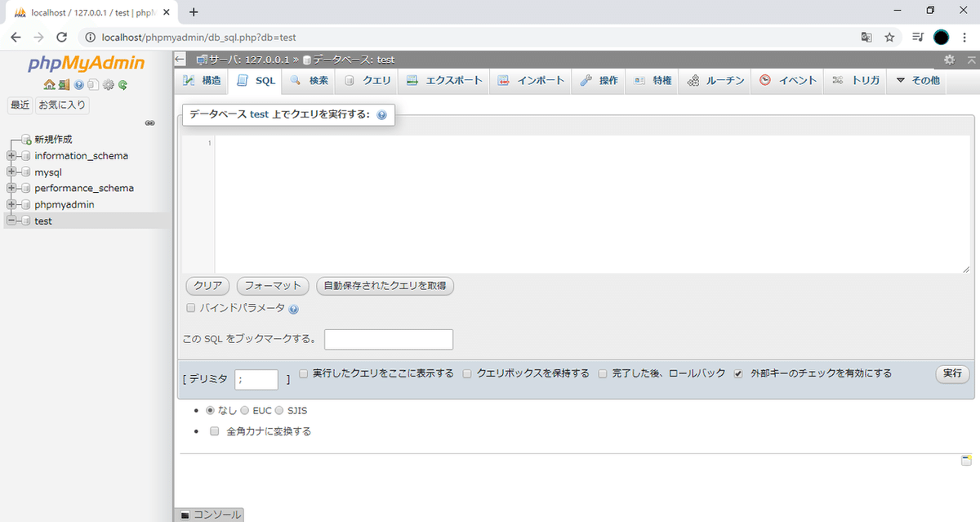Select なし encoding radio button
Image resolution: width=980 pixels, height=522 pixels.
(211, 410)
